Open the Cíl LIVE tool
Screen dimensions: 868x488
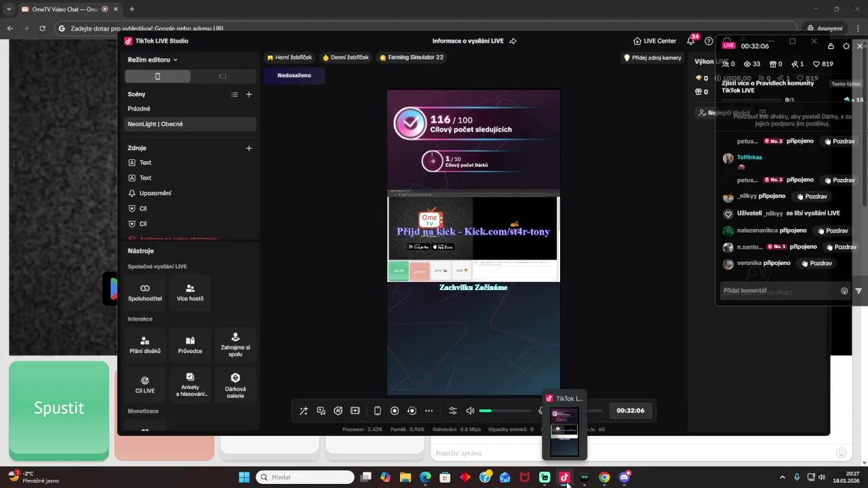pos(145,384)
